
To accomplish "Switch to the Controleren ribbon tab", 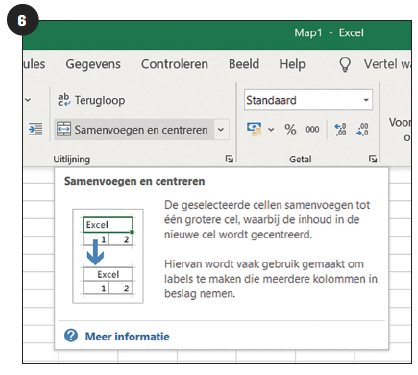I will 174,64.
